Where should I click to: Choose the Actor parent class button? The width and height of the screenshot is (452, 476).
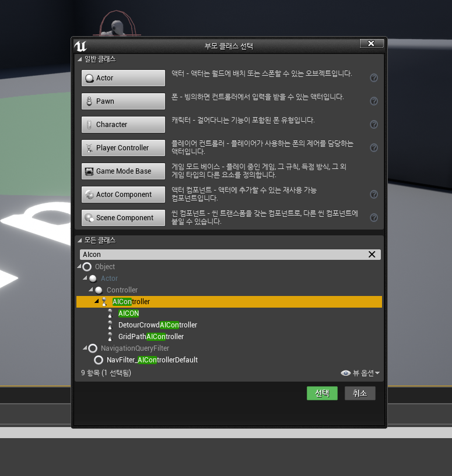tap(123, 78)
